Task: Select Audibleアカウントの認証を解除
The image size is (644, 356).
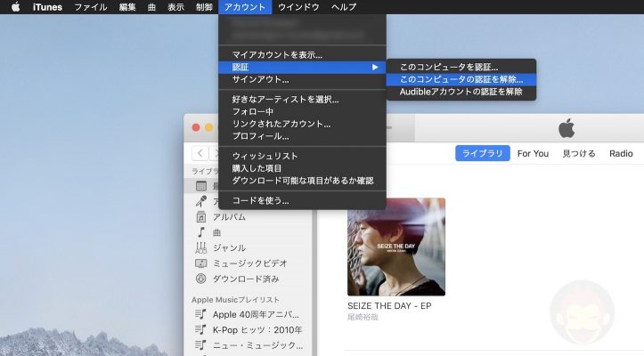Action: point(461,92)
